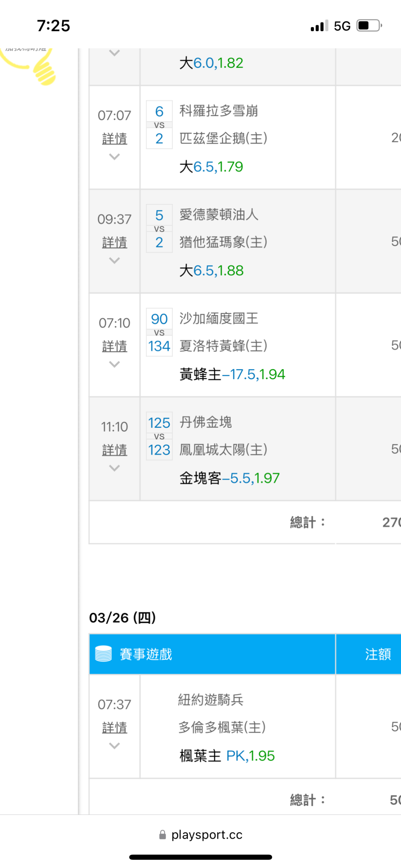Expand chevron under 07:07 game
The height and width of the screenshot is (868, 401).
click(114, 157)
